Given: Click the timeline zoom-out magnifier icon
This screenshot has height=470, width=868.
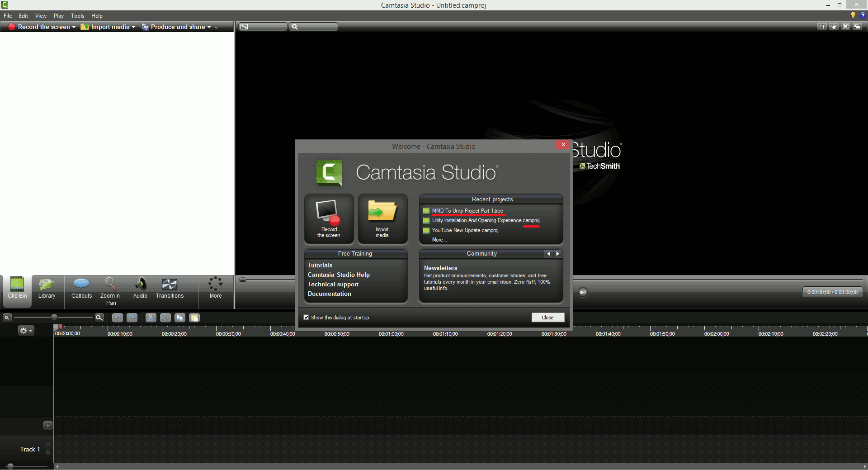Looking at the screenshot, I should click(x=7, y=318).
